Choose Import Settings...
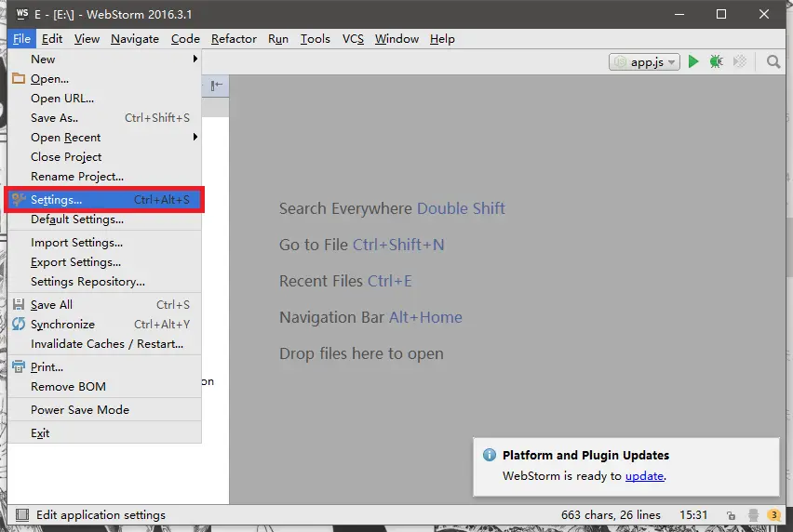 click(x=104, y=243)
